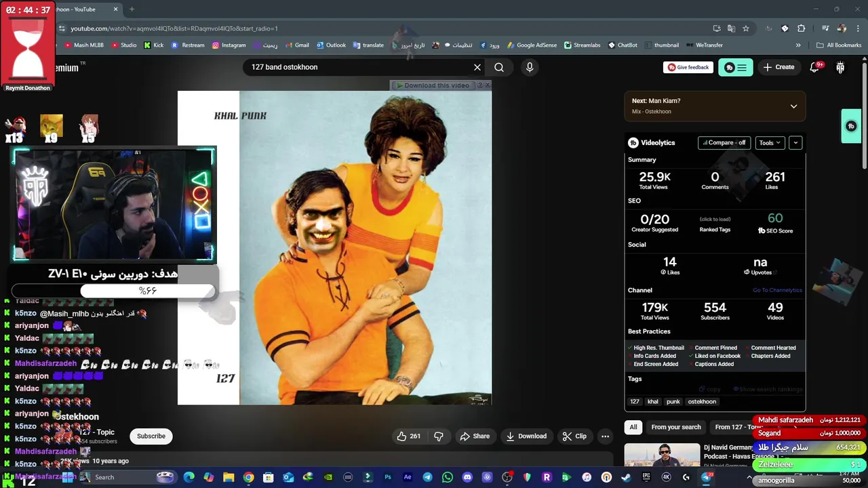Click the install app icon in address bar
The height and width of the screenshot is (488, 868).
click(717, 28)
